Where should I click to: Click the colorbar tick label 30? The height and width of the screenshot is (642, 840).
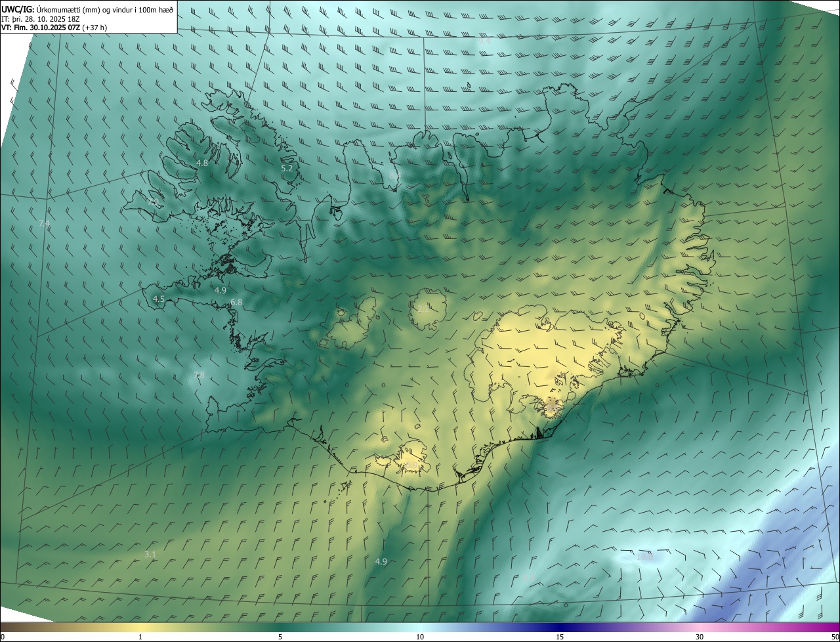700,637
